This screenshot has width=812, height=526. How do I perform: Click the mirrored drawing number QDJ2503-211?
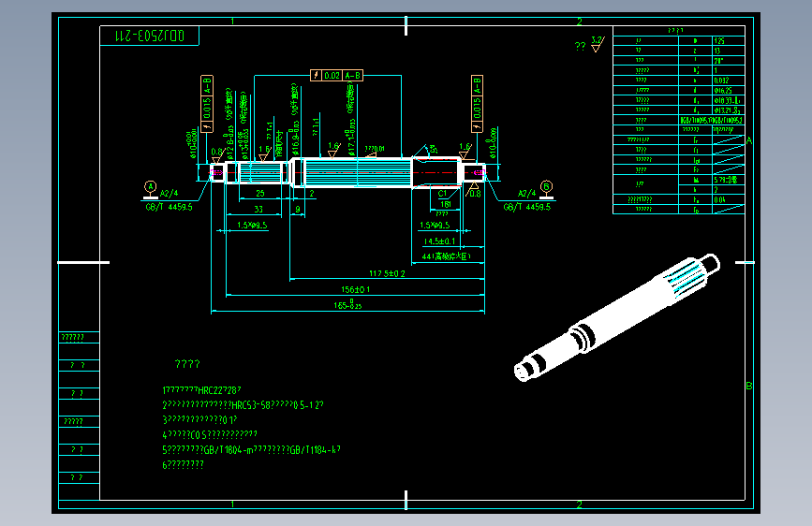coord(150,36)
